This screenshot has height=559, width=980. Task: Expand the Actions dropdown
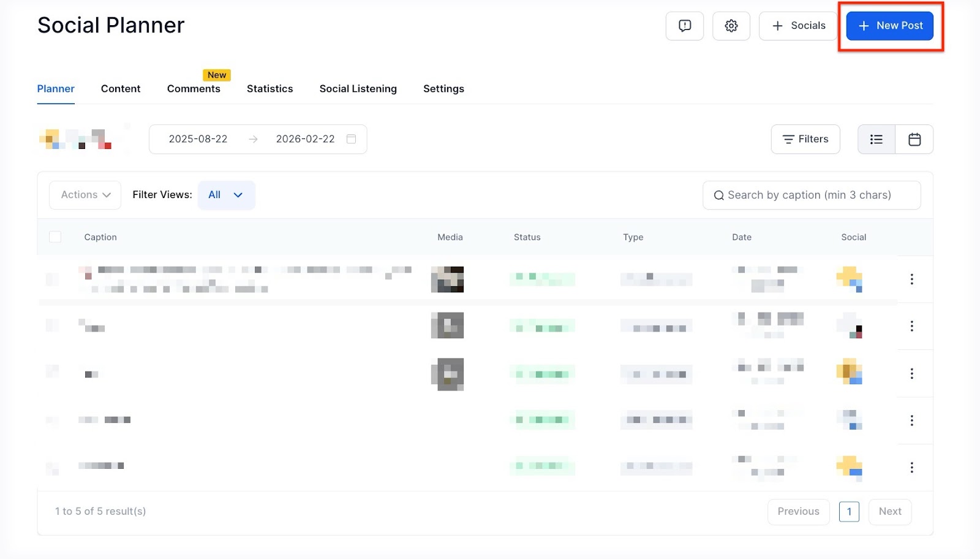click(x=85, y=195)
